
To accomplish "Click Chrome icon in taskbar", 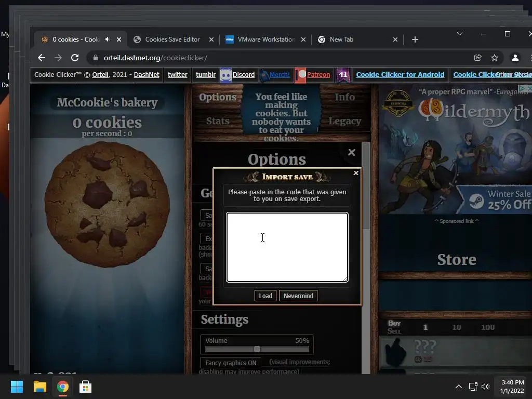I will tap(62, 387).
